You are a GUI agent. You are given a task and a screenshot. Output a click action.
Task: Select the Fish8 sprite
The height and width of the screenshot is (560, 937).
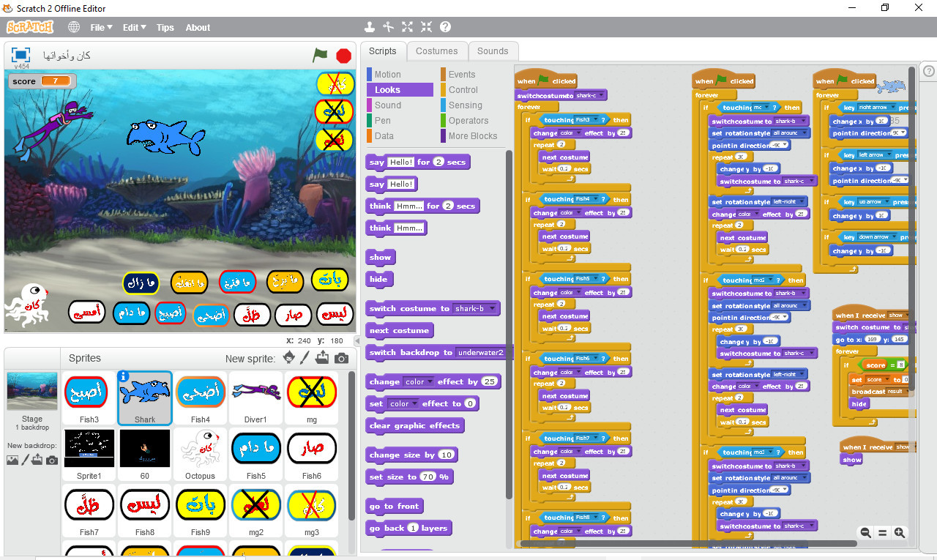[x=145, y=510]
